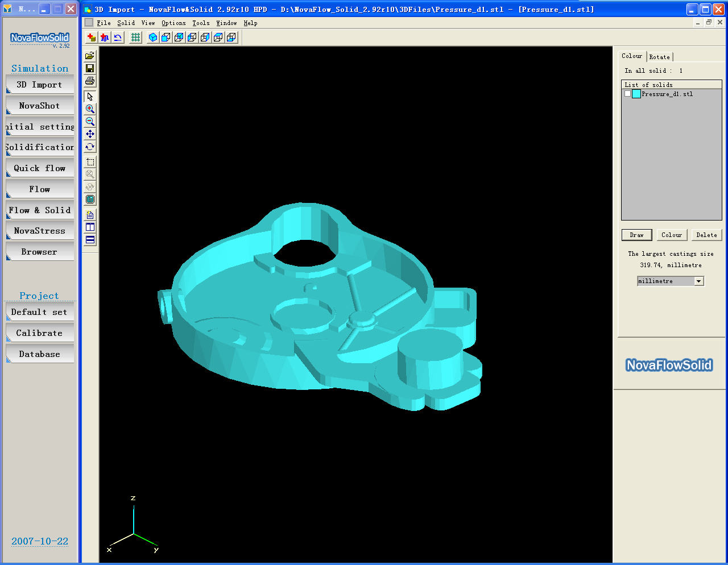Open the NovaShot module
The image size is (728, 565).
coord(40,106)
